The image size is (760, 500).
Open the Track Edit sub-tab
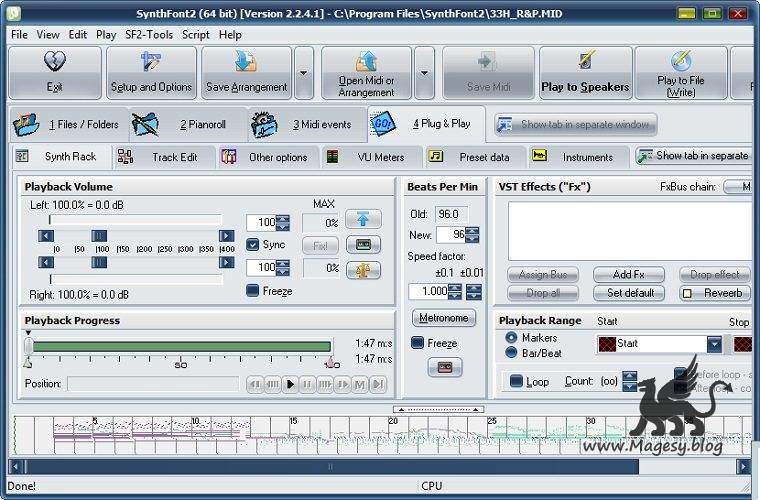(164, 157)
